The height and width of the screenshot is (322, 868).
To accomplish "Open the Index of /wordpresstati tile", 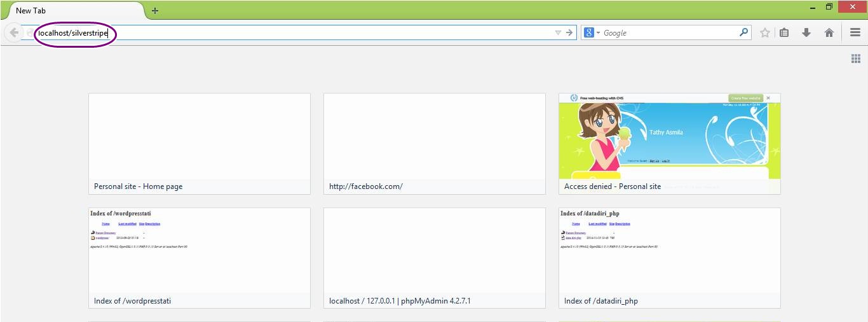I will [199, 258].
